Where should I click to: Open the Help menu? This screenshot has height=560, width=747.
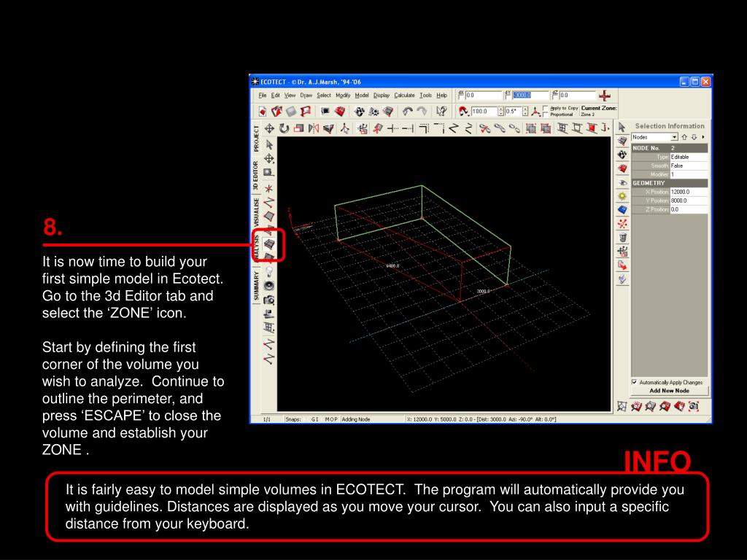[x=441, y=96]
